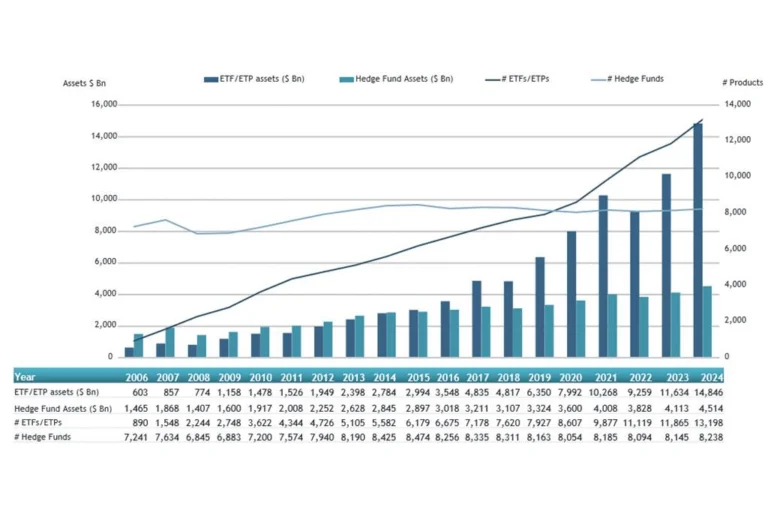The image size is (768, 510).
Task: Click the 16,000 left axis label
Action: 104,104
